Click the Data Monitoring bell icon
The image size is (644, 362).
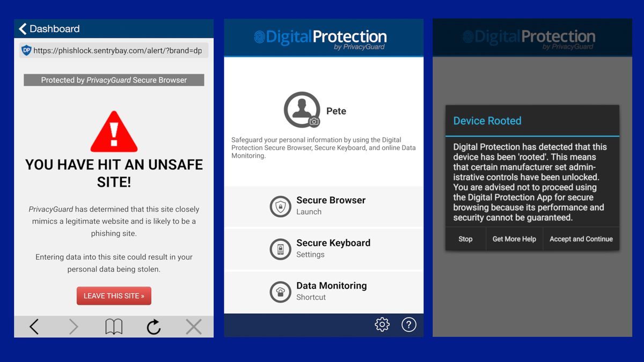[280, 292]
